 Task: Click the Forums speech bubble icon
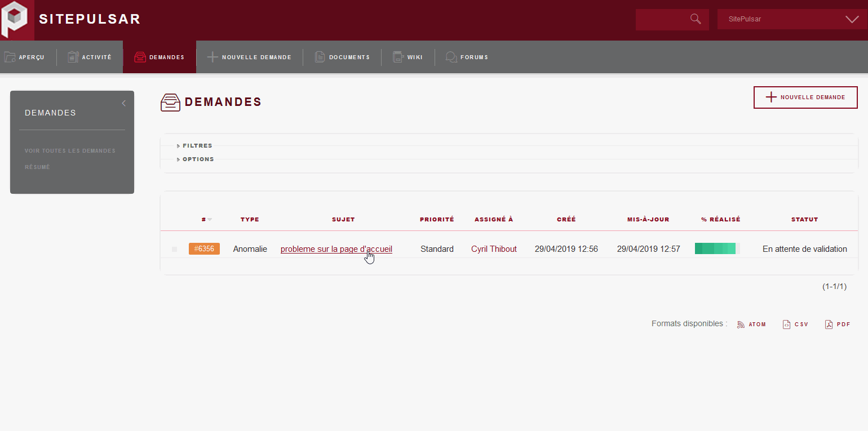(451, 57)
